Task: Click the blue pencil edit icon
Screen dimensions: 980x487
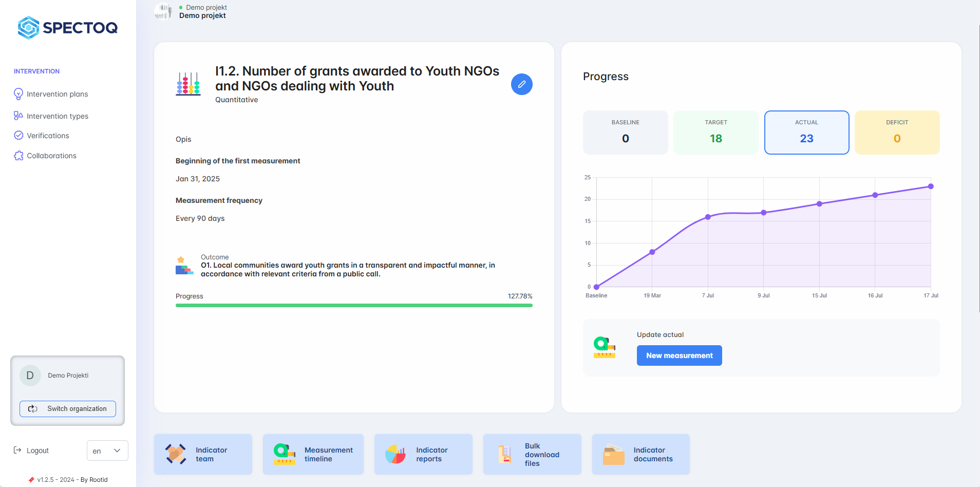Action: (x=521, y=84)
